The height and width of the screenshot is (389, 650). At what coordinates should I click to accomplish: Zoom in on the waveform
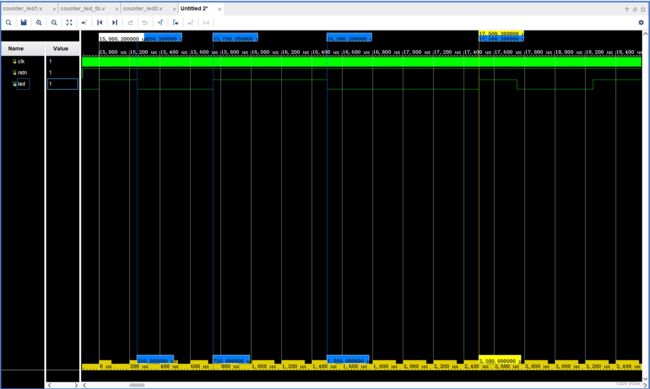pyautogui.click(x=39, y=22)
